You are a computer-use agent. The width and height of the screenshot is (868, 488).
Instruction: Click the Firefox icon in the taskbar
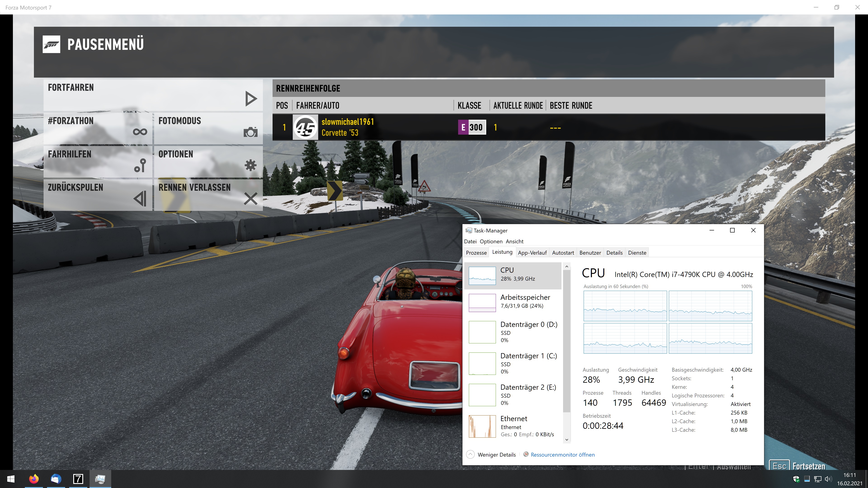[34, 479]
